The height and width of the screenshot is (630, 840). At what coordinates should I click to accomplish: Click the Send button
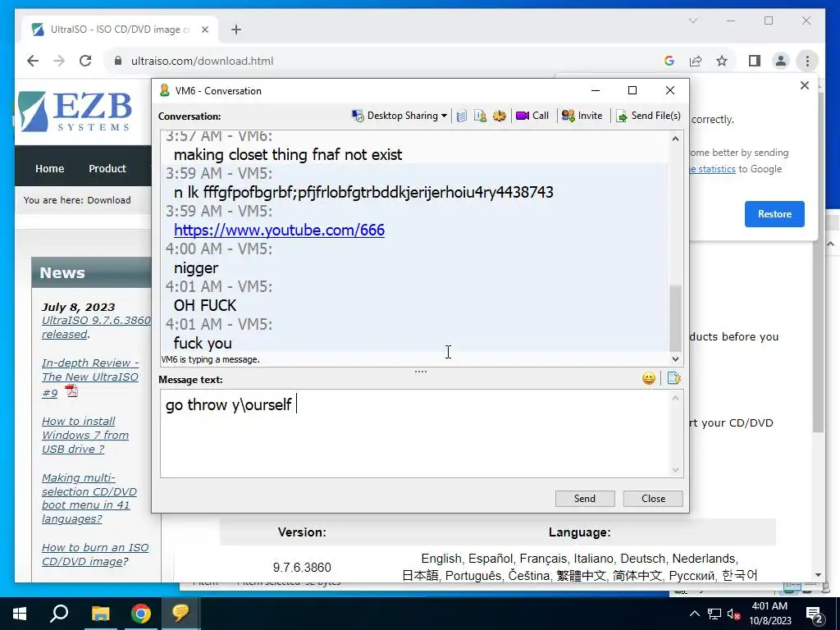tap(584, 498)
